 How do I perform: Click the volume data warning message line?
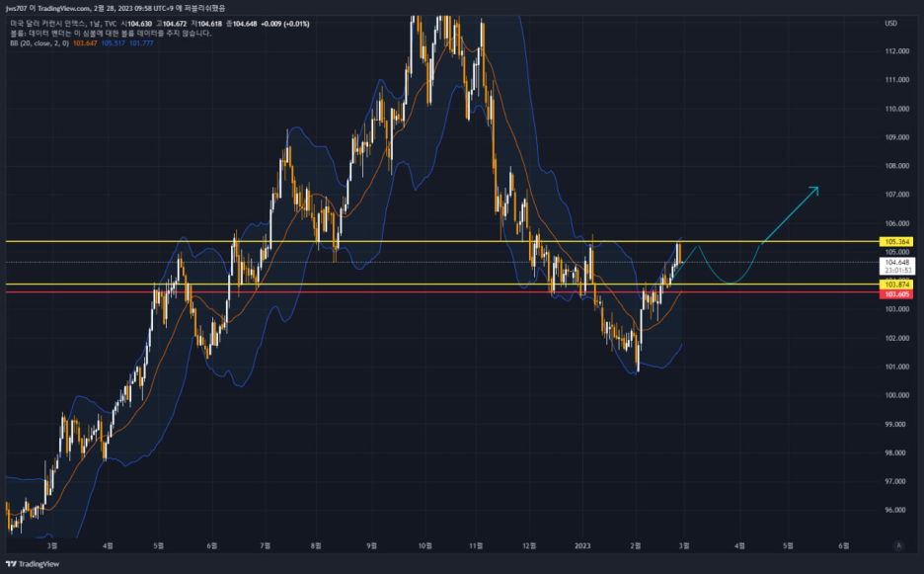pos(111,33)
